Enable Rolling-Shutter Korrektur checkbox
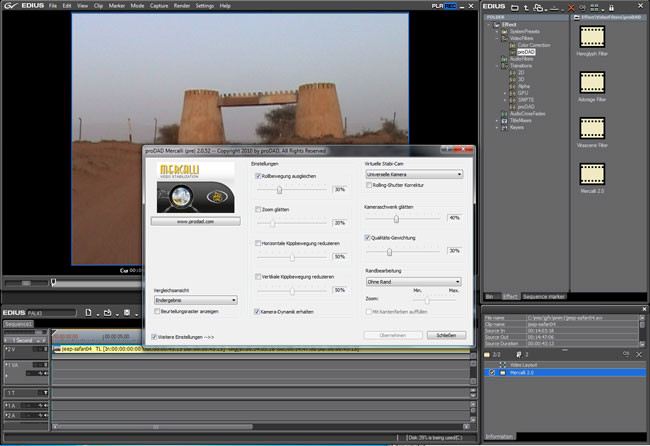 [369, 185]
